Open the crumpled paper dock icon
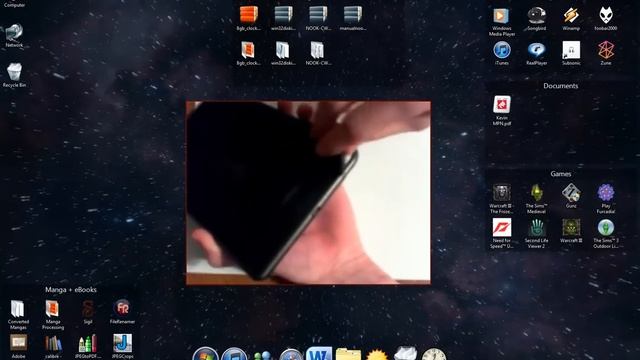Screen dimensions: 640x360 (x=405, y=353)
